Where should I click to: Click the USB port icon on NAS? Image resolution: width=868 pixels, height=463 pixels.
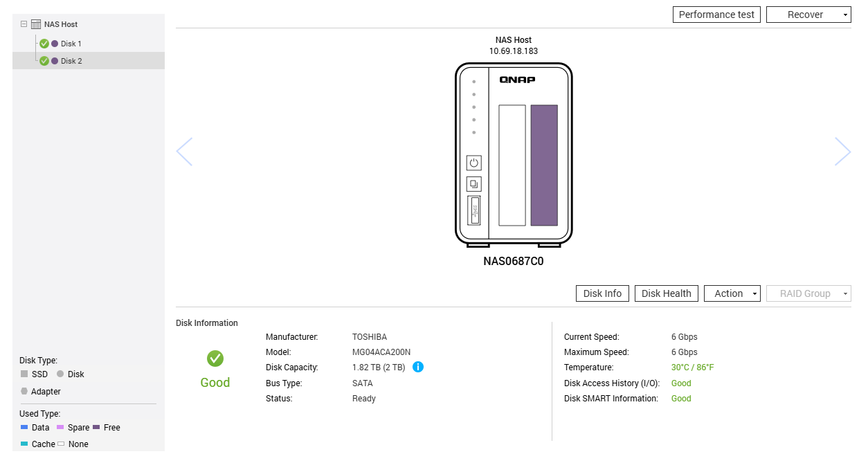[473, 210]
